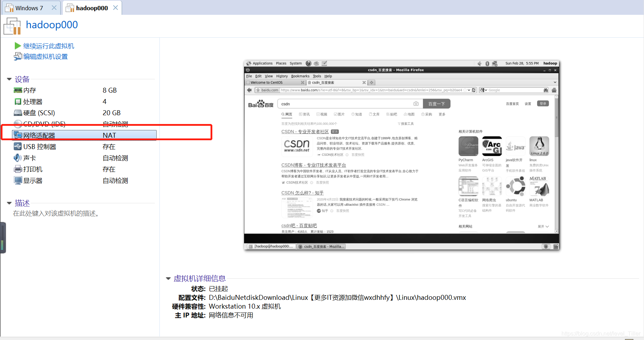Click the printer (打印机) icon
Image resolution: width=644 pixels, height=340 pixels.
(18, 169)
